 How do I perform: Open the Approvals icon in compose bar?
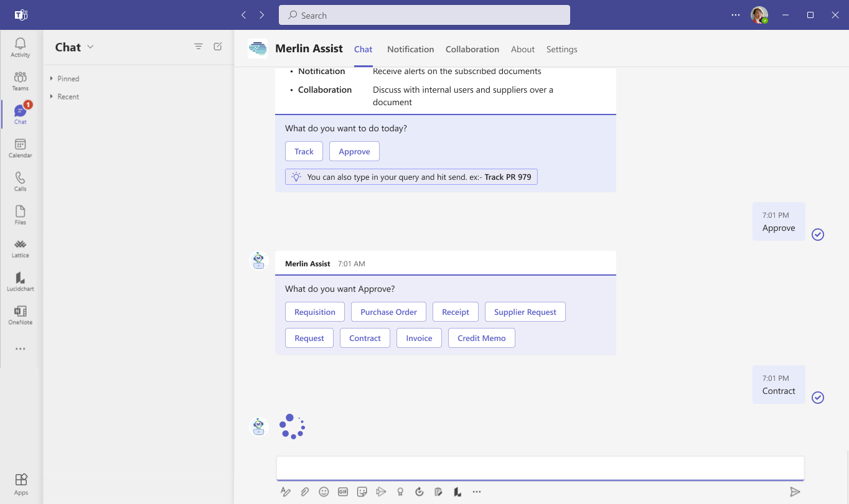point(420,492)
